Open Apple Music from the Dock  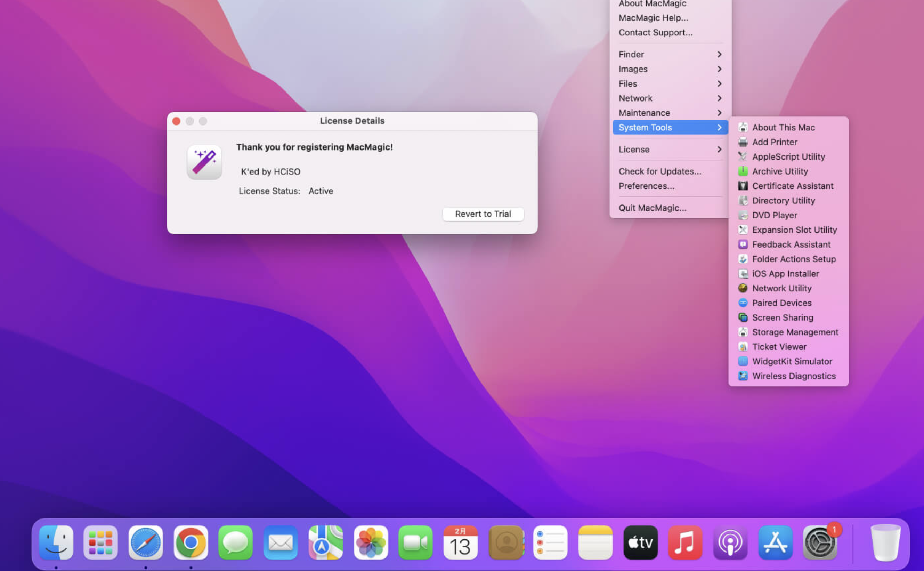point(686,543)
